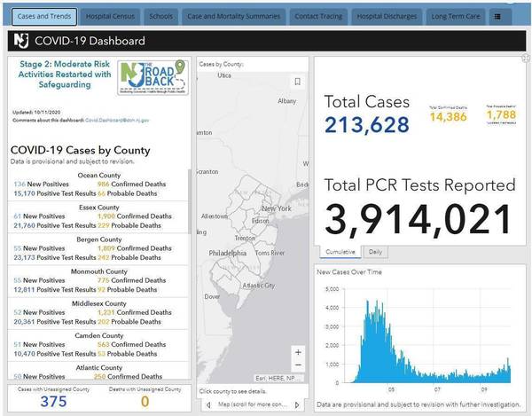Click The Road Back logo image

click(153, 77)
